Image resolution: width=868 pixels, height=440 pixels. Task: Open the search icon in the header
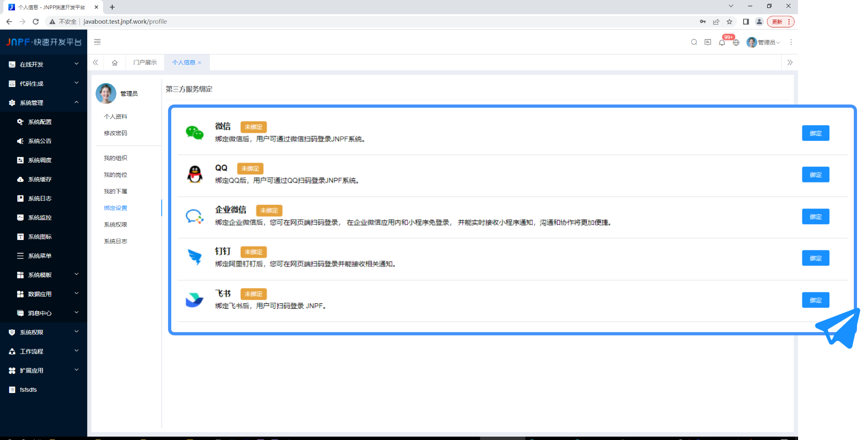(694, 42)
